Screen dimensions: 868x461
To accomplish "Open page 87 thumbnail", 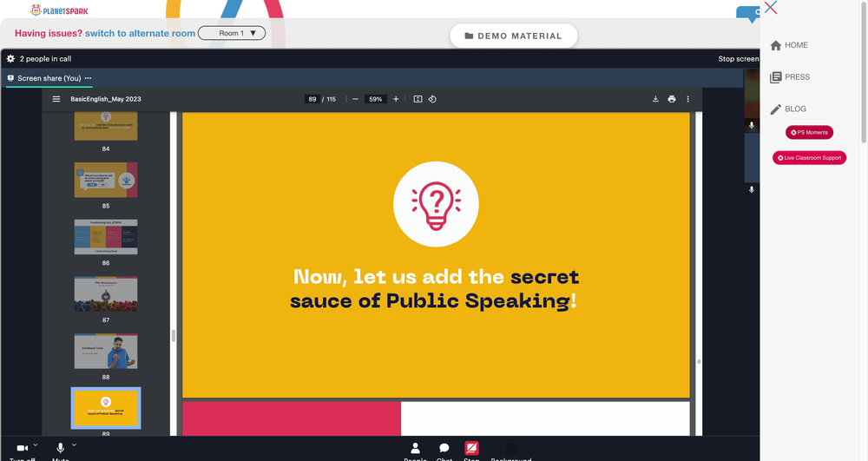I will pos(106,293).
